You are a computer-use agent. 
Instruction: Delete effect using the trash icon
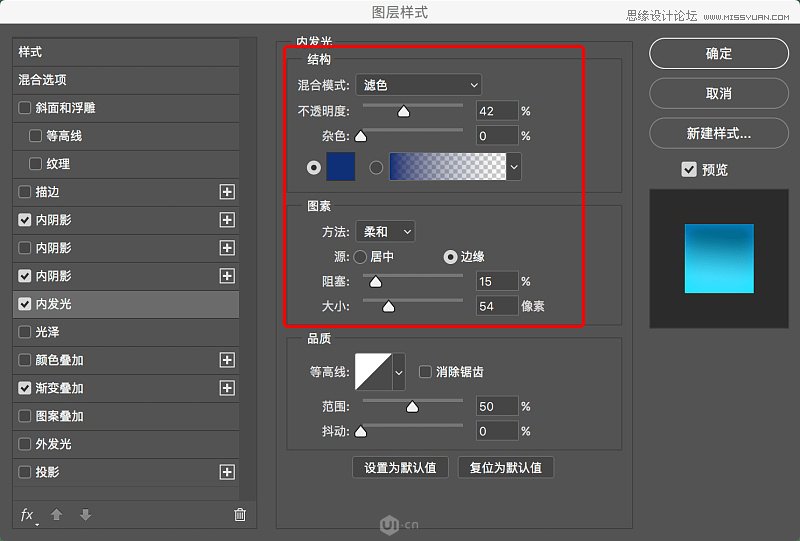click(240, 514)
